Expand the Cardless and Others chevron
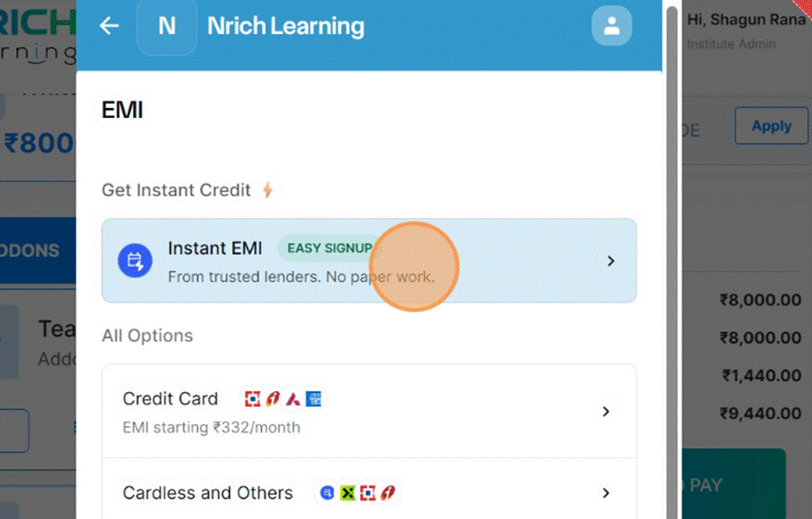The width and height of the screenshot is (812, 519). (x=606, y=493)
